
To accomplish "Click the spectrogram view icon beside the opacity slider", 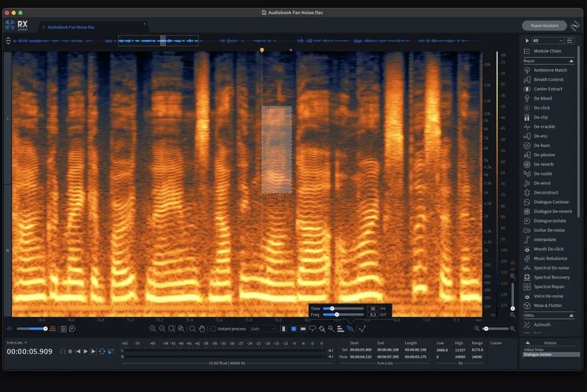I will 53,328.
